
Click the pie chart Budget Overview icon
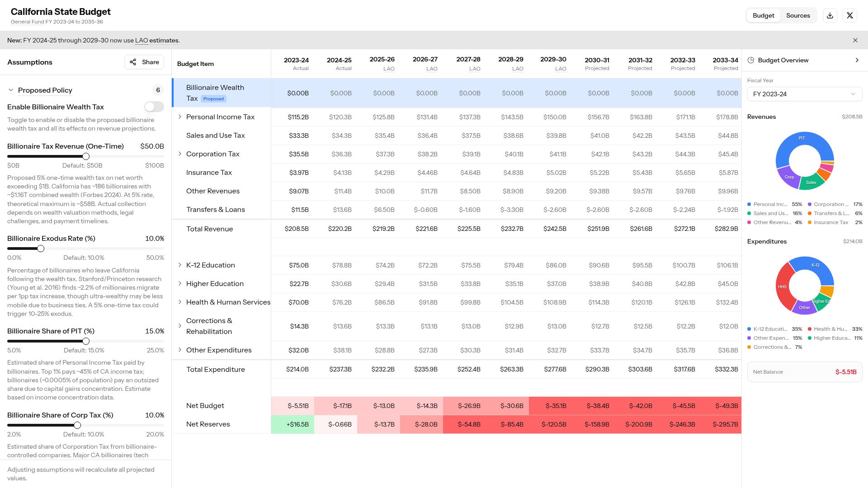click(x=751, y=60)
